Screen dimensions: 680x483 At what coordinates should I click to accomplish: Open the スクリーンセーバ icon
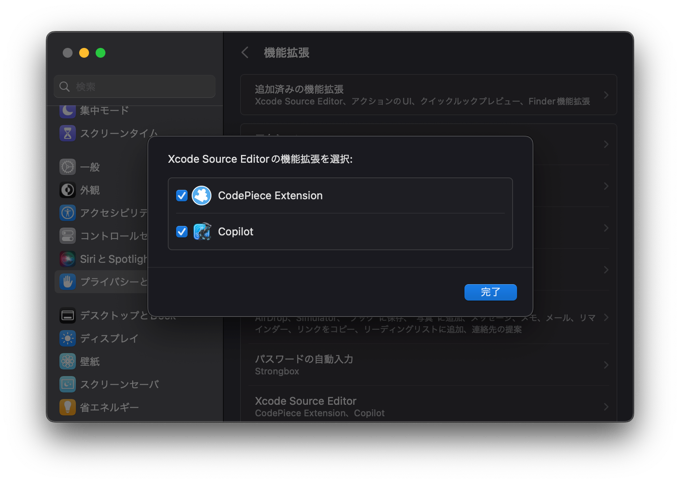pyautogui.click(x=67, y=385)
